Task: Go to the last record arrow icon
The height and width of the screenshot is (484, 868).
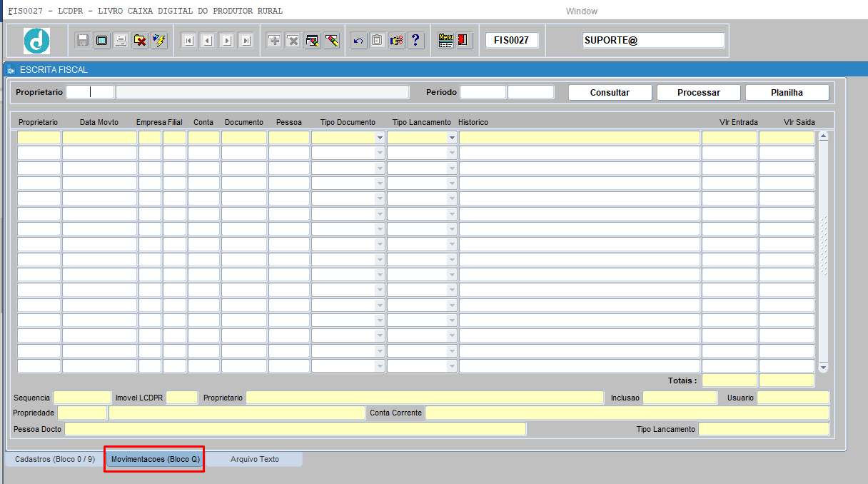Action: click(x=246, y=41)
